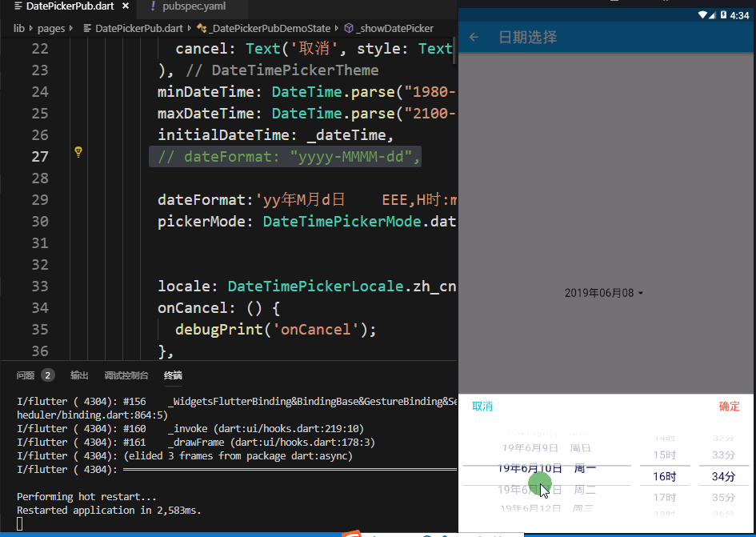Click the maxDateTime code line
Screen dimensions: 756x537
point(306,114)
